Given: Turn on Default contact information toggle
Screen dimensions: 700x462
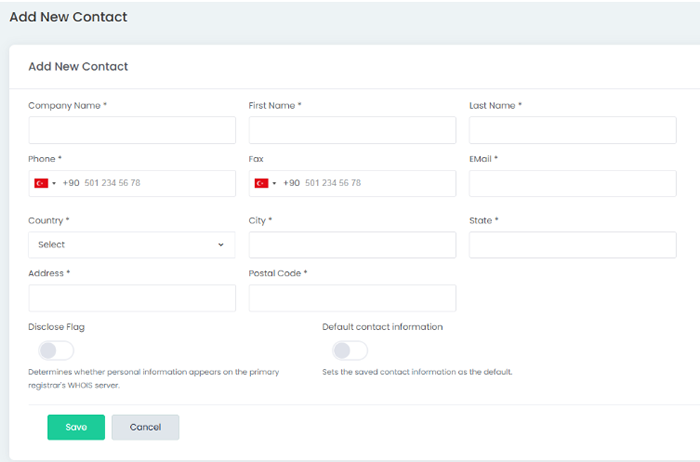Looking at the screenshot, I should click(350, 350).
